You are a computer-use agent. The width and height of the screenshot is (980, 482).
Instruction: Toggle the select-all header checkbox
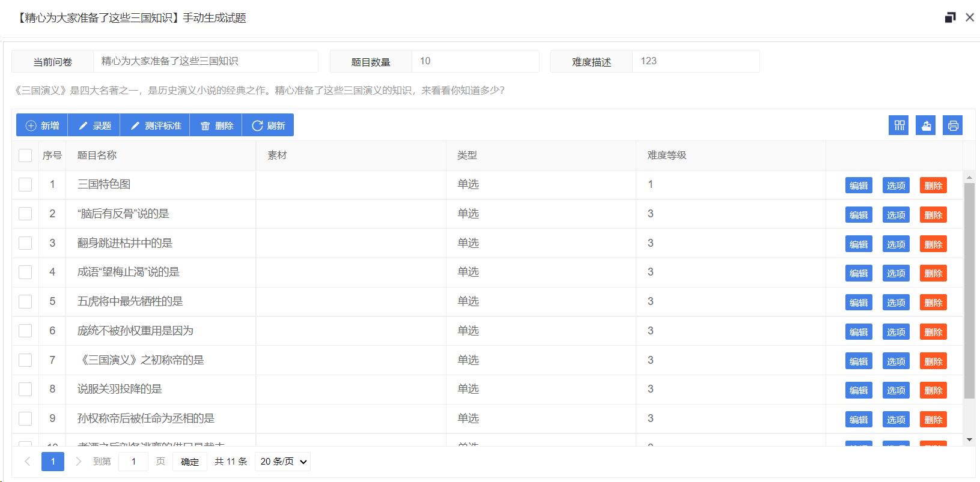coord(25,155)
